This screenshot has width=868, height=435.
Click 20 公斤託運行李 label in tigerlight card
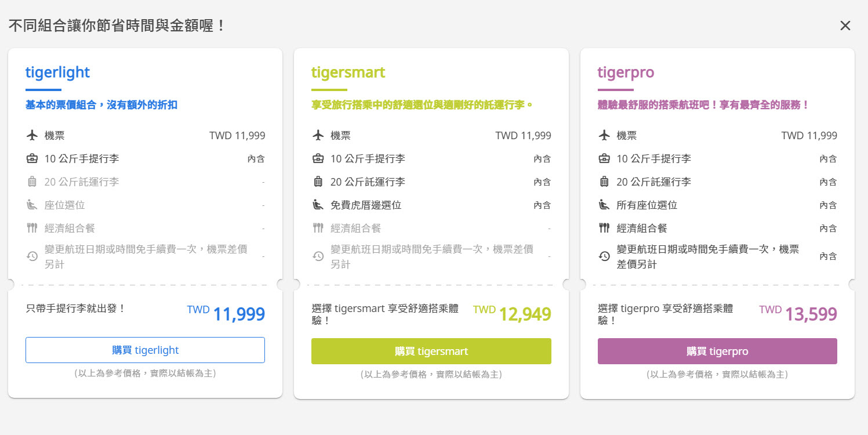pyautogui.click(x=82, y=182)
